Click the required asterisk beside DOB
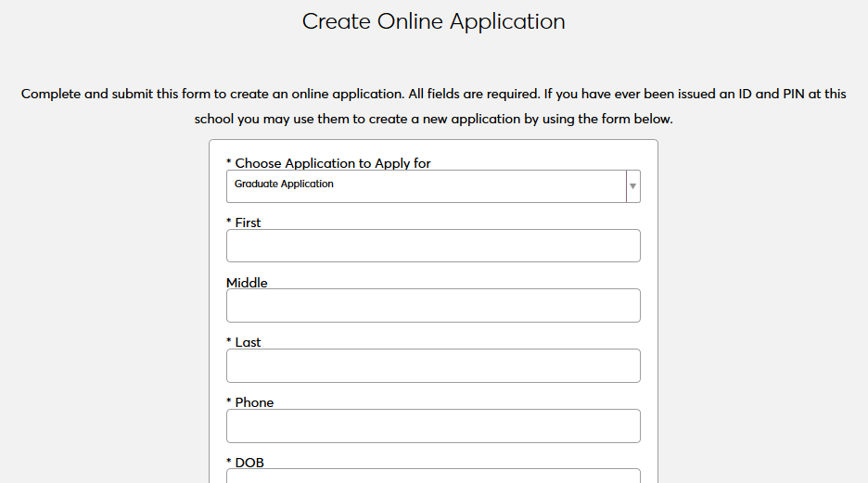Viewport: 868px width, 483px height. click(x=229, y=462)
